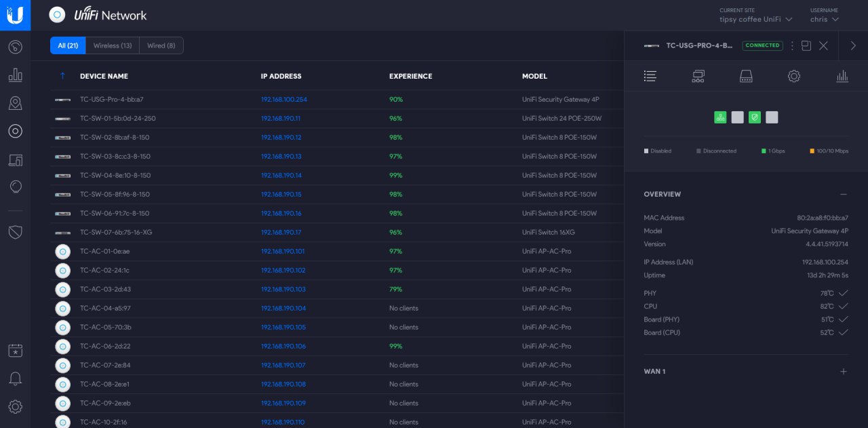Open IP link 192.168.190.17
Viewport: 868px width, 428px height.
coord(281,233)
